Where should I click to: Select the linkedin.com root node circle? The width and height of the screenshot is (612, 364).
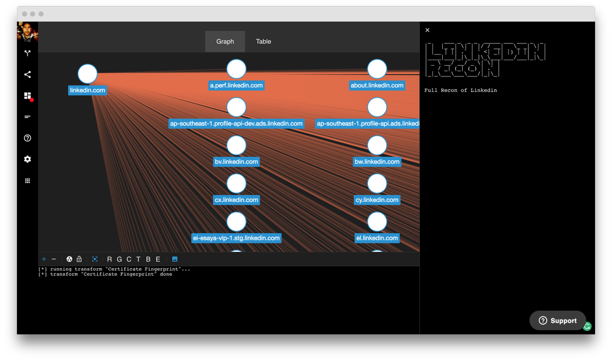pyautogui.click(x=88, y=74)
